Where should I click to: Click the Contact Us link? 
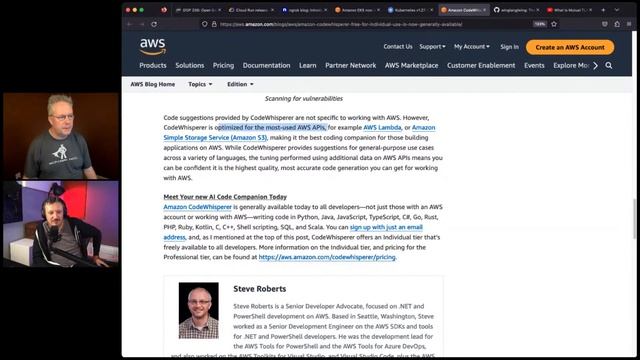click(398, 47)
